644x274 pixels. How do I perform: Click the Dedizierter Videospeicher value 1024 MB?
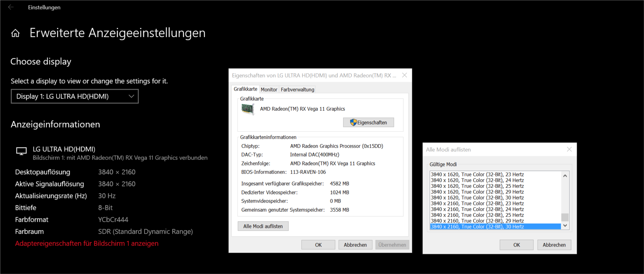pos(340,193)
